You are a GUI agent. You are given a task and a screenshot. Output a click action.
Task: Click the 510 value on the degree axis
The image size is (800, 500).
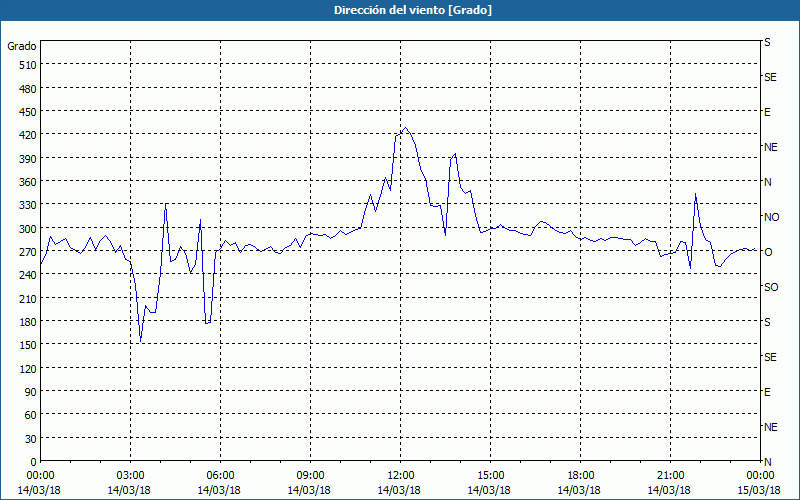tap(28, 65)
